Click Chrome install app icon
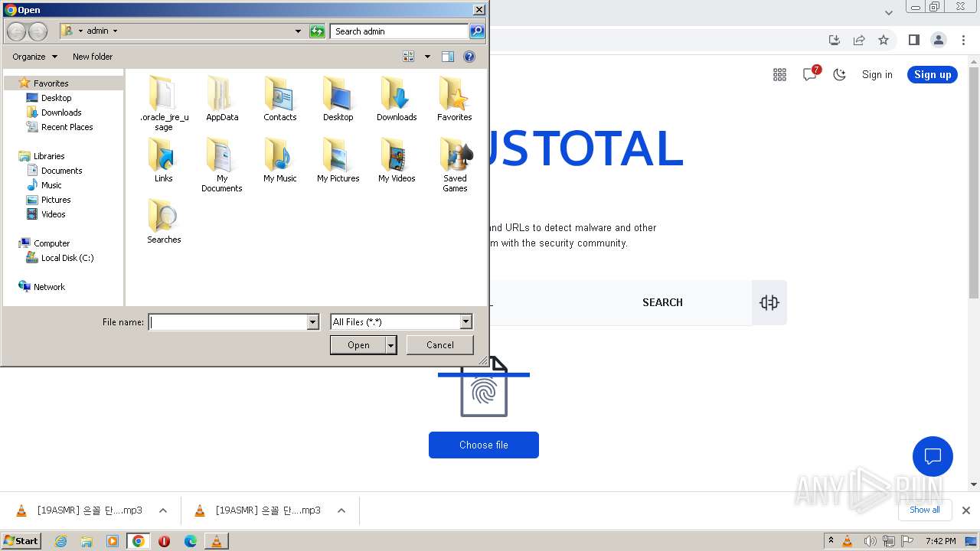980x551 pixels. point(835,40)
